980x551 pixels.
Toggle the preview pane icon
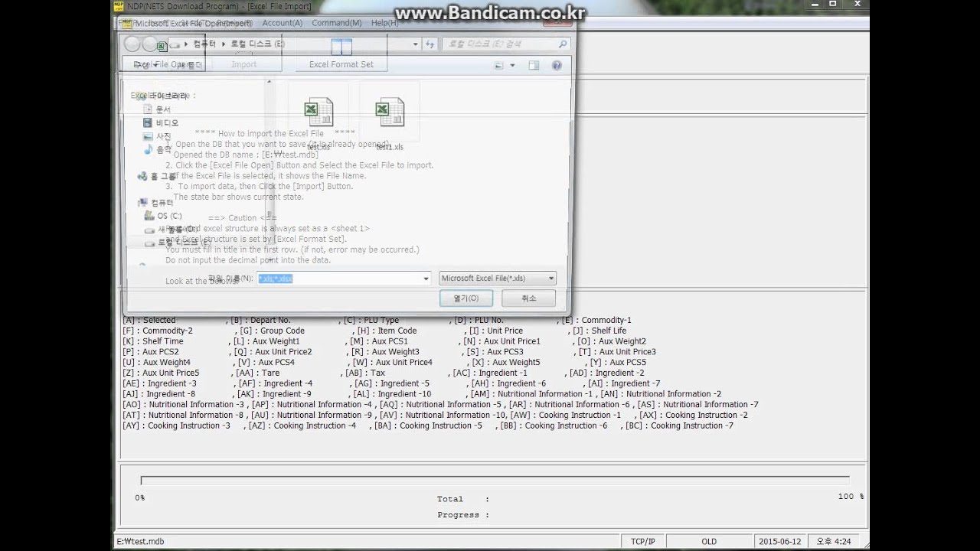534,66
